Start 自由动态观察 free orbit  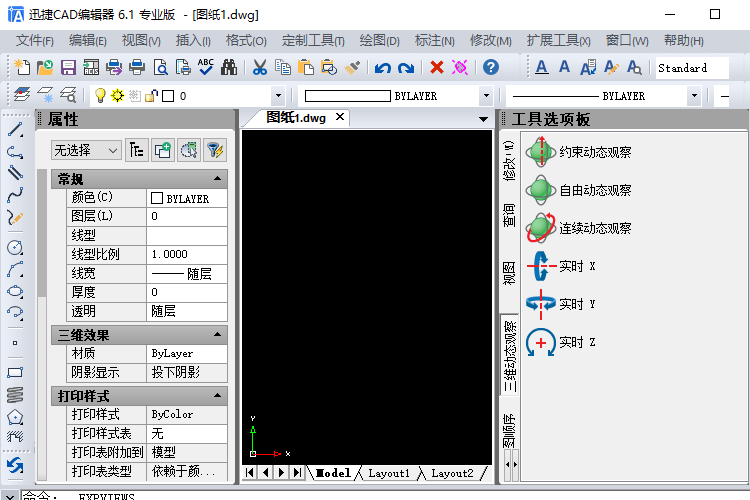(x=579, y=190)
